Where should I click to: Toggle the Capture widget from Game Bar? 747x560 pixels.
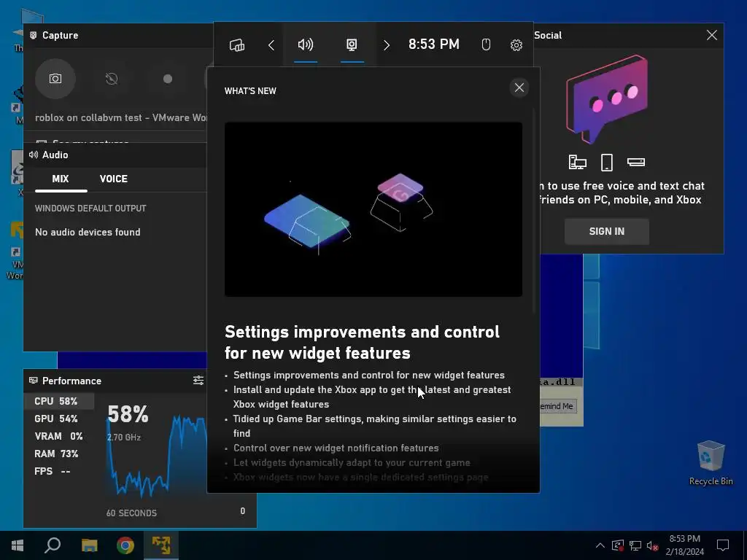coord(352,44)
